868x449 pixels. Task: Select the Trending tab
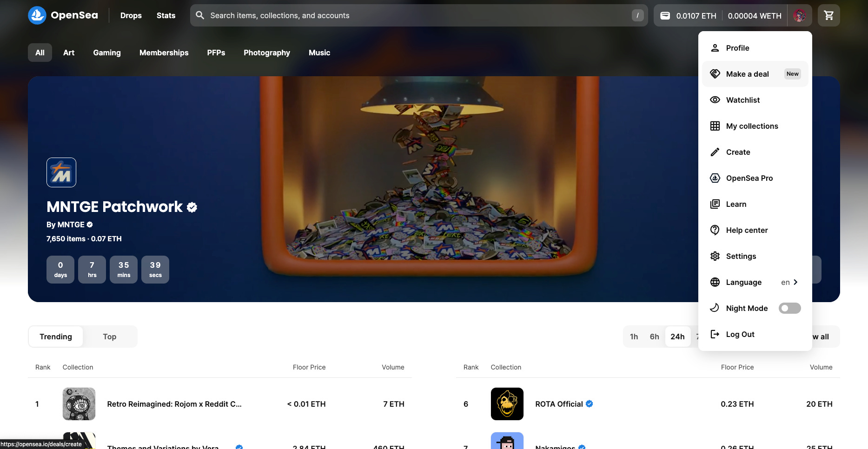click(56, 337)
